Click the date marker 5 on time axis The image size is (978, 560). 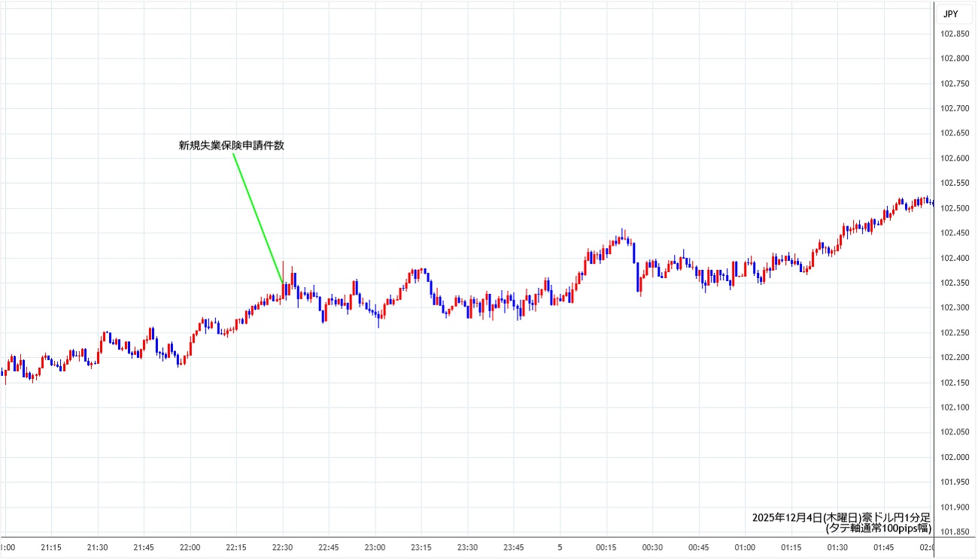560,547
